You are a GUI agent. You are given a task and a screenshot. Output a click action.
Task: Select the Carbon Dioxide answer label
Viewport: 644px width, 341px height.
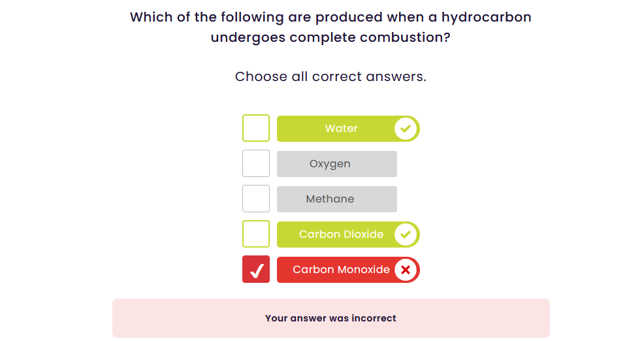point(341,235)
